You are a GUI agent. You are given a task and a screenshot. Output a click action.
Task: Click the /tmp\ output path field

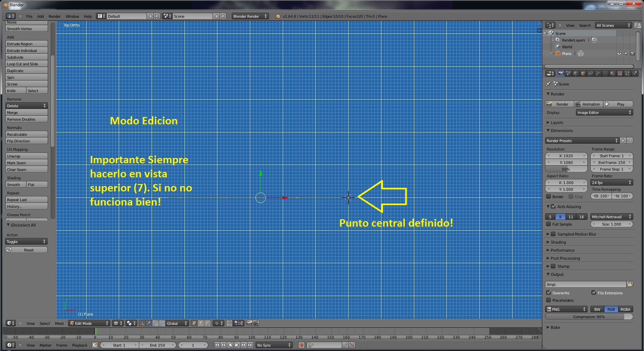click(x=586, y=284)
